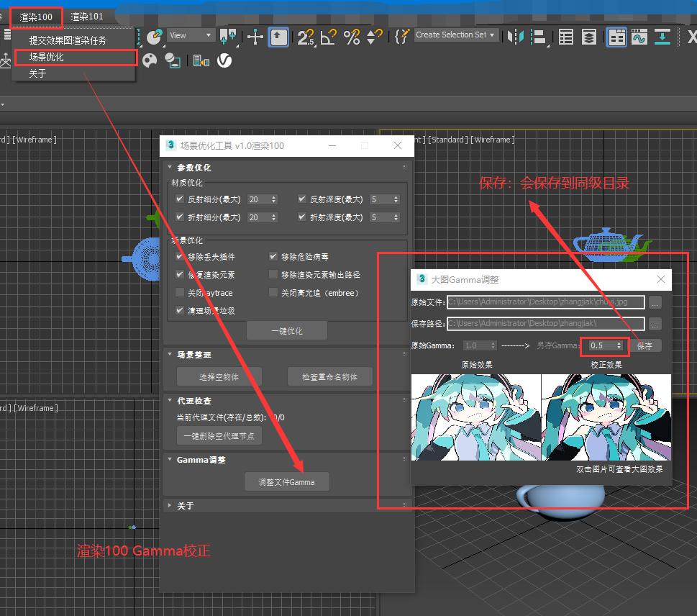Screen dimensions: 697x616
Task: Click the Mirror tool icon
Action: 516,37
